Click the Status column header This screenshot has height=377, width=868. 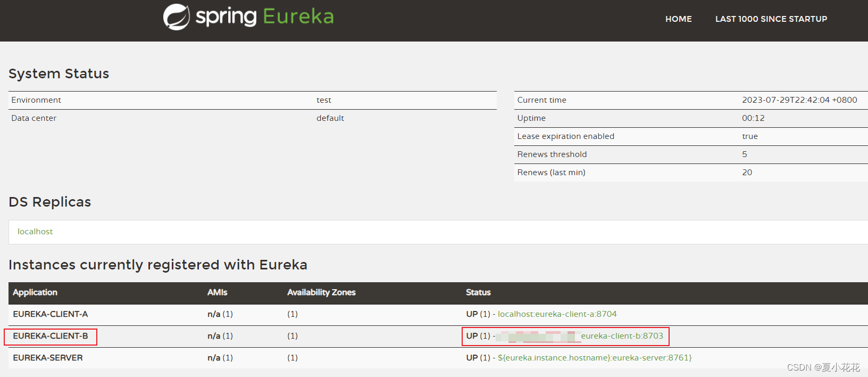(x=478, y=292)
